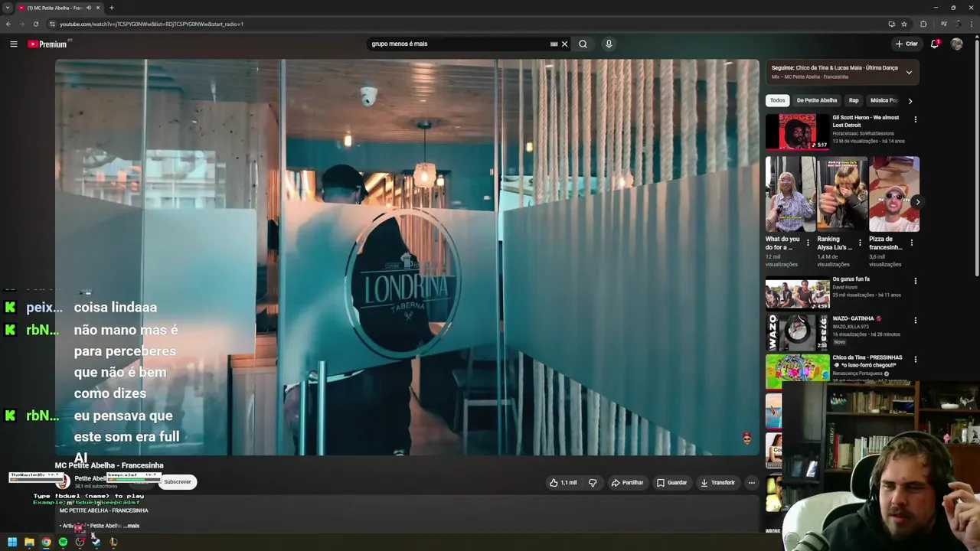Open Chrome extensions puzzle icon
The image size is (980, 551).
point(923,24)
